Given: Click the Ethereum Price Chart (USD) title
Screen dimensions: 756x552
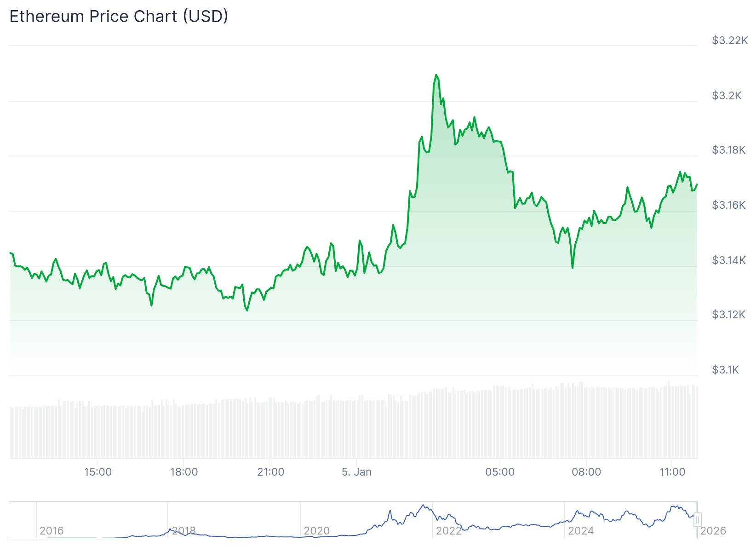Looking at the screenshot, I should [x=119, y=17].
